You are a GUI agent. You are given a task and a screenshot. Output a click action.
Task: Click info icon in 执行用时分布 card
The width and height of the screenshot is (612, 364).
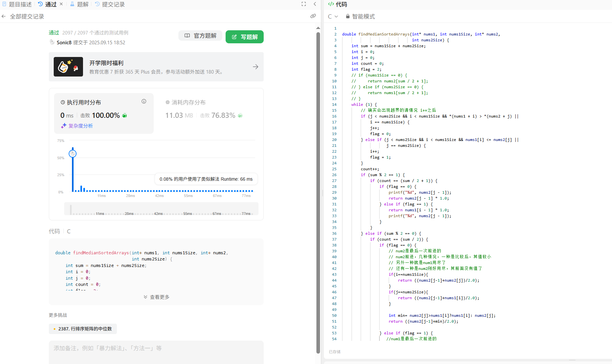pos(144,101)
